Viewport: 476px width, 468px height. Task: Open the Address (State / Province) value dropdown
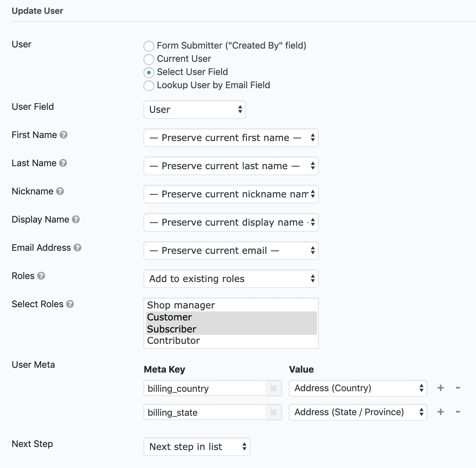tap(357, 412)
